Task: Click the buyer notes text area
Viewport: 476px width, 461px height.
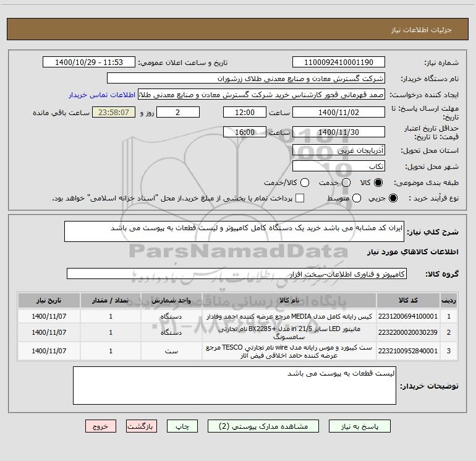Action: pyautogui.click(x=234, y=386)
